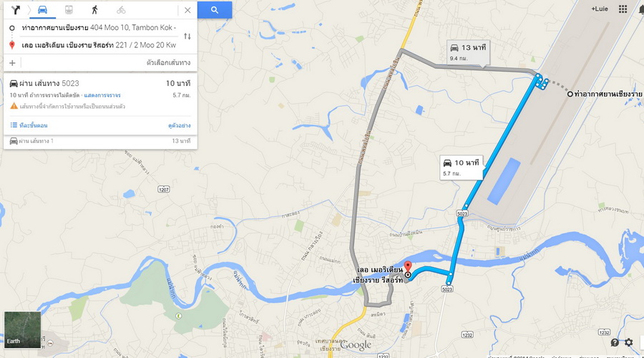The height and width of the screenshot is (358, 644).
Task: Open the map settings gear icon
Action: point(629,342)
